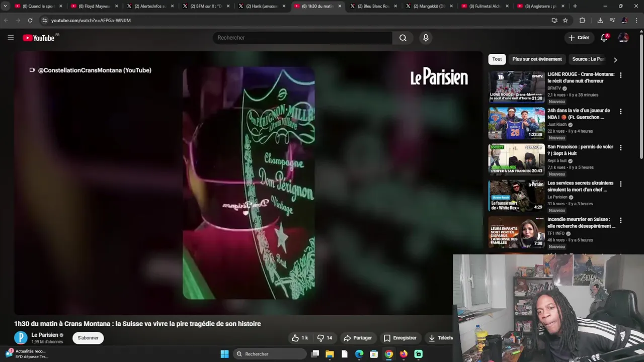Image resolution: width=644 pixels, height=362 pixels.
Task: Bookmark this page with star icon
Action: click(x=566, y=20)
